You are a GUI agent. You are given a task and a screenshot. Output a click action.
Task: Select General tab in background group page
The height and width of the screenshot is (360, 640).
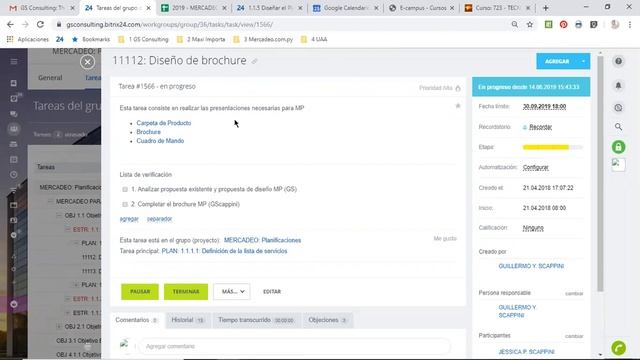[x=50, y=78]
